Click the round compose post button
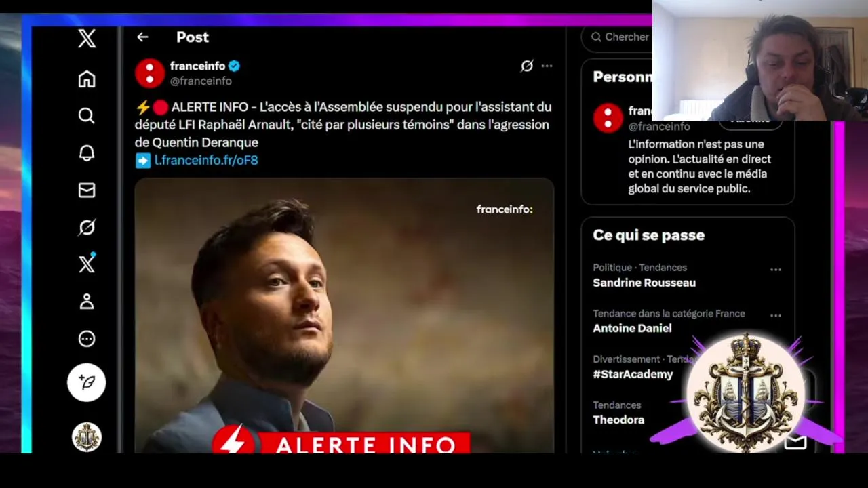The height and width of the screenshot is (488, 868). pos(87,382)
